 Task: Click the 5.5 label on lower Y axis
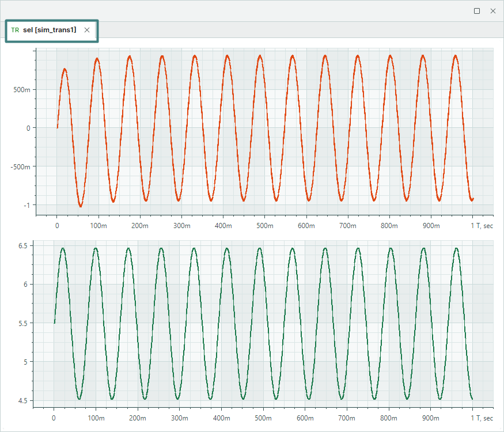click(x=24, y=323)
